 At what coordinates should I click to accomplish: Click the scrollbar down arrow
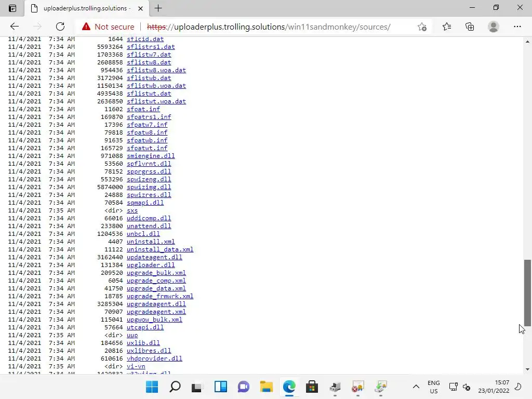[x=527, y=369]
